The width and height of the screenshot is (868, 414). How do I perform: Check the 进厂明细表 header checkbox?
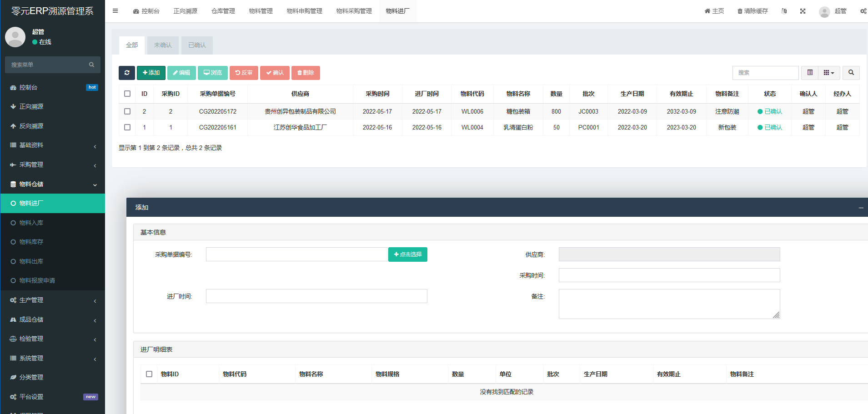click(149, 374)
